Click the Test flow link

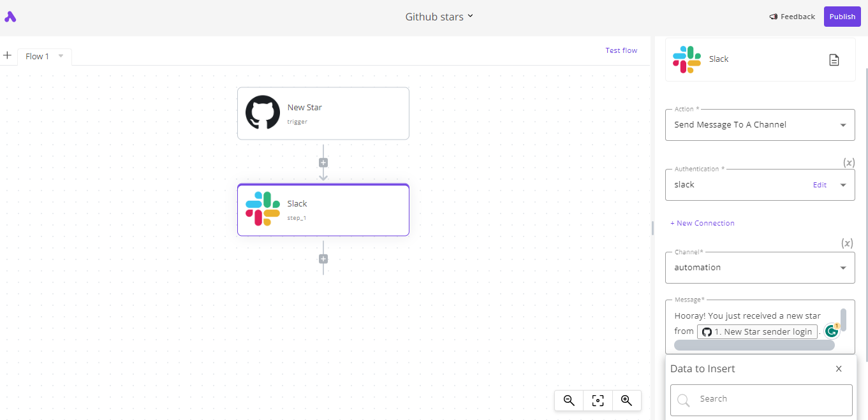(x=621, y=50)
